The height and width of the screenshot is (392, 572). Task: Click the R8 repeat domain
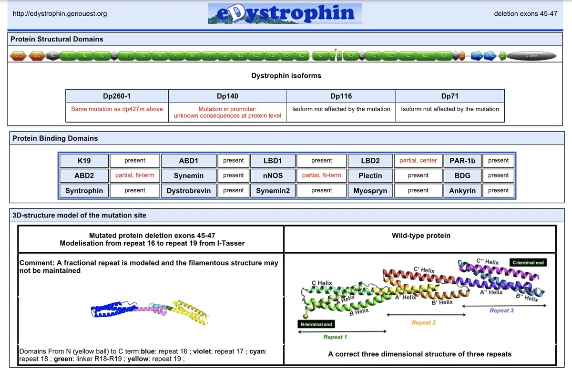pos(193,56)
